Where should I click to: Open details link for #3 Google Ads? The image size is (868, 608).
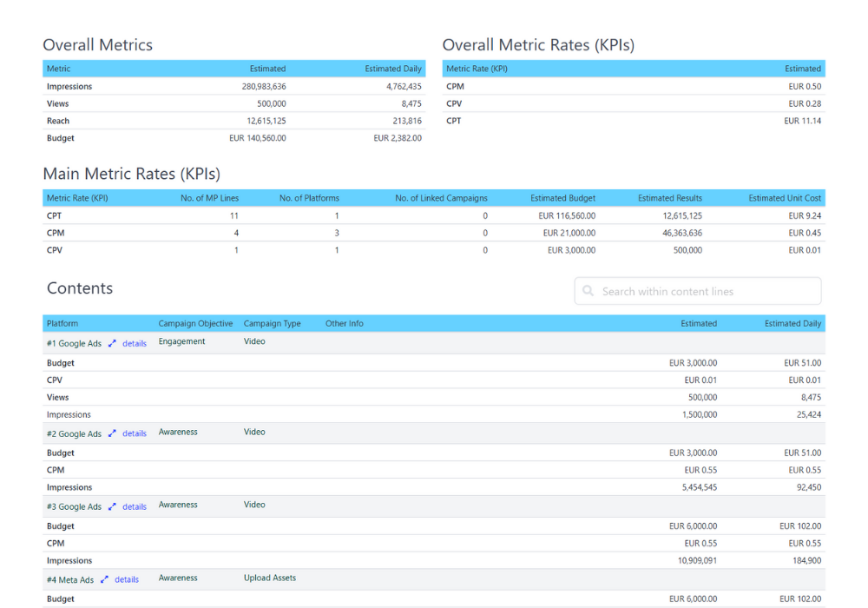(x=135, y=506)
